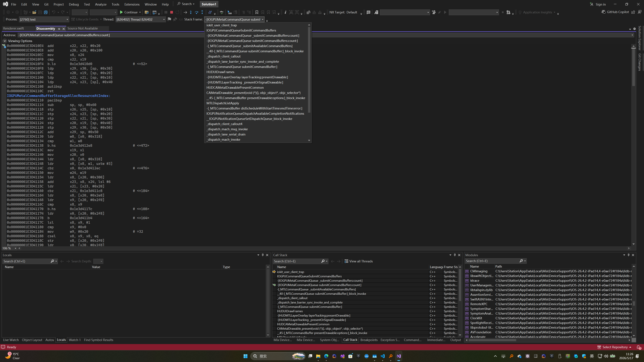
Task: Click the Step Out icon
Action: pyautogui.click(x=202, y=12)
